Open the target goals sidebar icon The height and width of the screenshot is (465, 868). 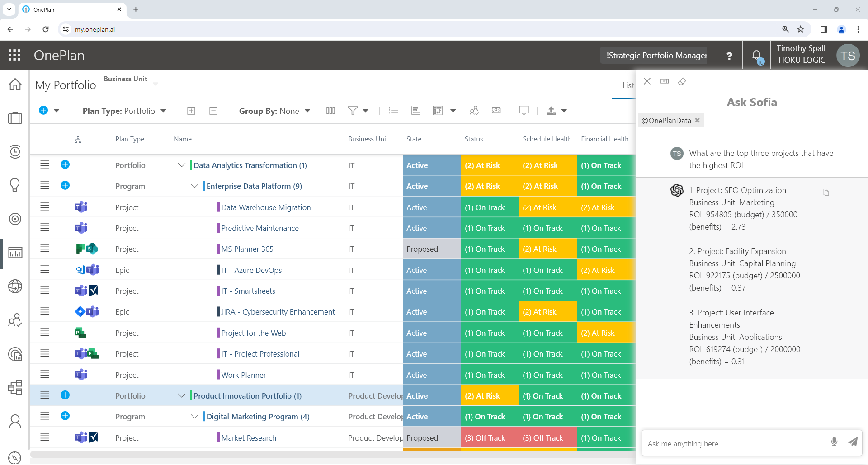(x=15, y=219)
